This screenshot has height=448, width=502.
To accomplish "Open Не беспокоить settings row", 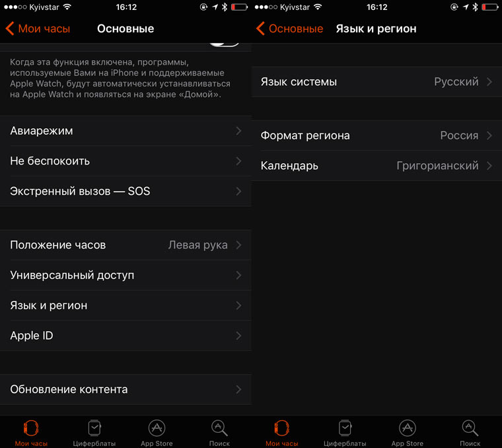I will coord(126,161).
